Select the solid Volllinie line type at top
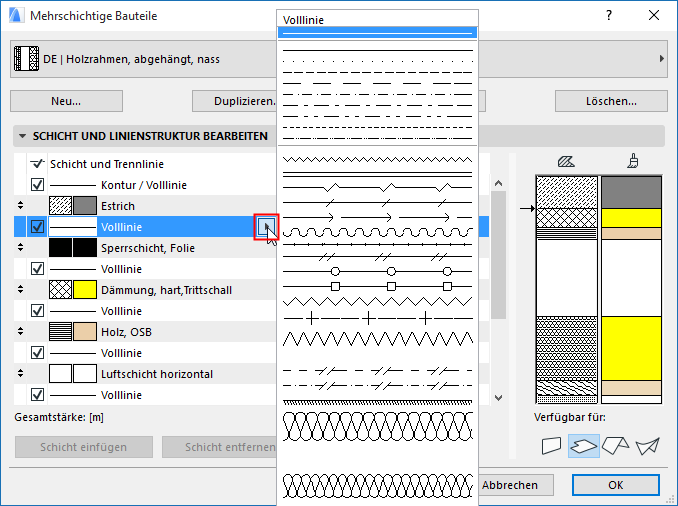 (377, 32)
